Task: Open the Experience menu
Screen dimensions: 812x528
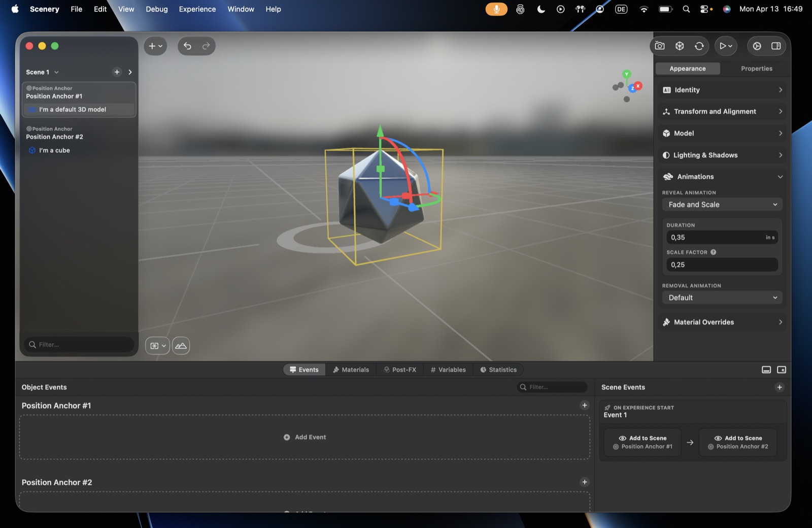Action: 197,9
